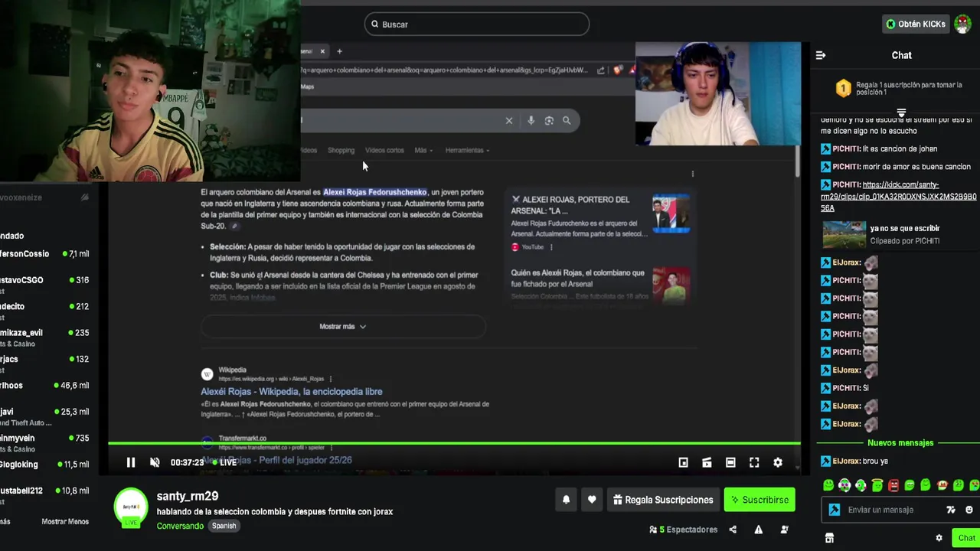Click Nuevos mensajes banner in chat

pos(900,443)
